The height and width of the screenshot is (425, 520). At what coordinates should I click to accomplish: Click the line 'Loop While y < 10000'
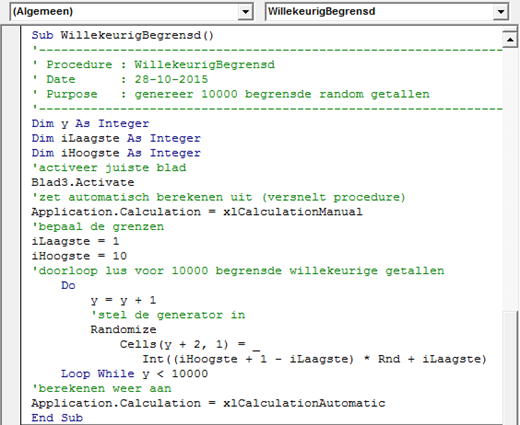[134, 374]
